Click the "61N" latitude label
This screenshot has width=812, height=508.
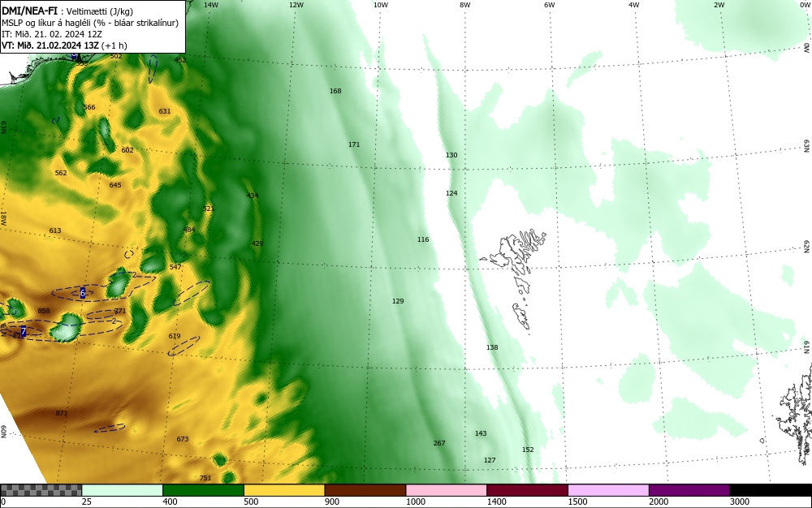click(807, 347)
